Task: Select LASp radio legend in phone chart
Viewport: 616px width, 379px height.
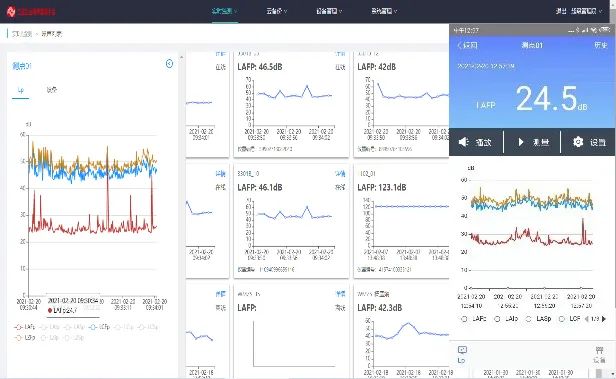Action: [x=538, y=319]
